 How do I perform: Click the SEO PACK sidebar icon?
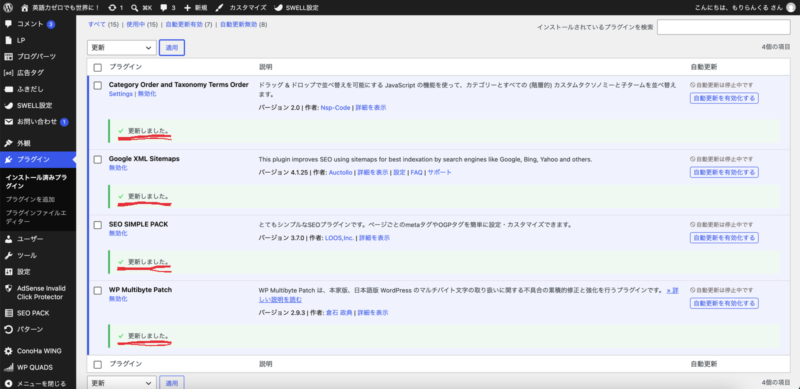[8, 313]
